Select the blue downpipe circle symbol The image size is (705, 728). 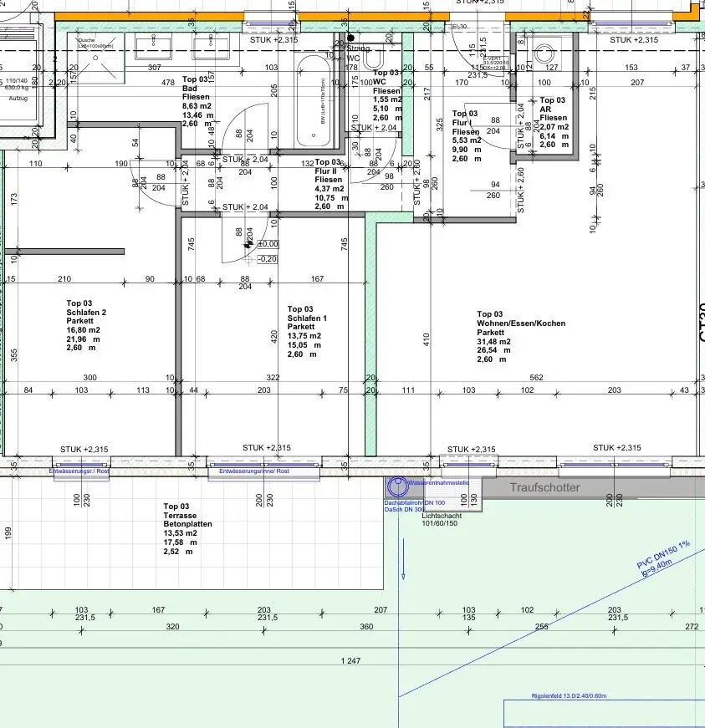click(x=397, y=487)
